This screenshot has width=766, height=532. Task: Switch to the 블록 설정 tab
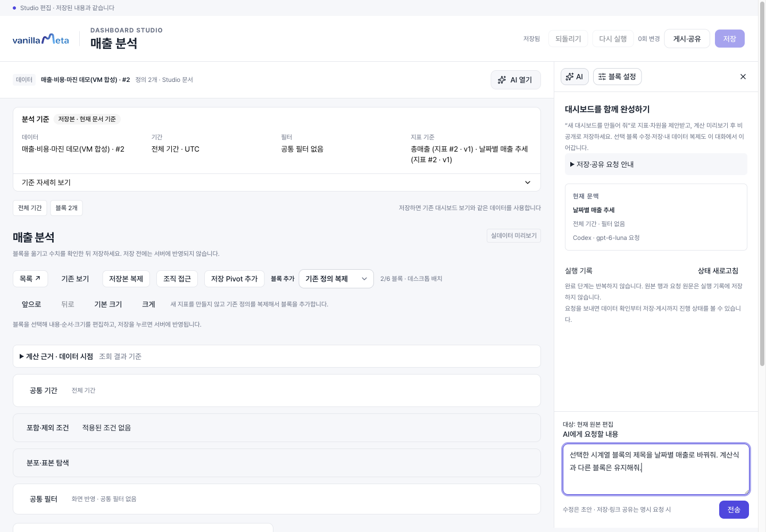pyautogui.click(x=617, y=77)
